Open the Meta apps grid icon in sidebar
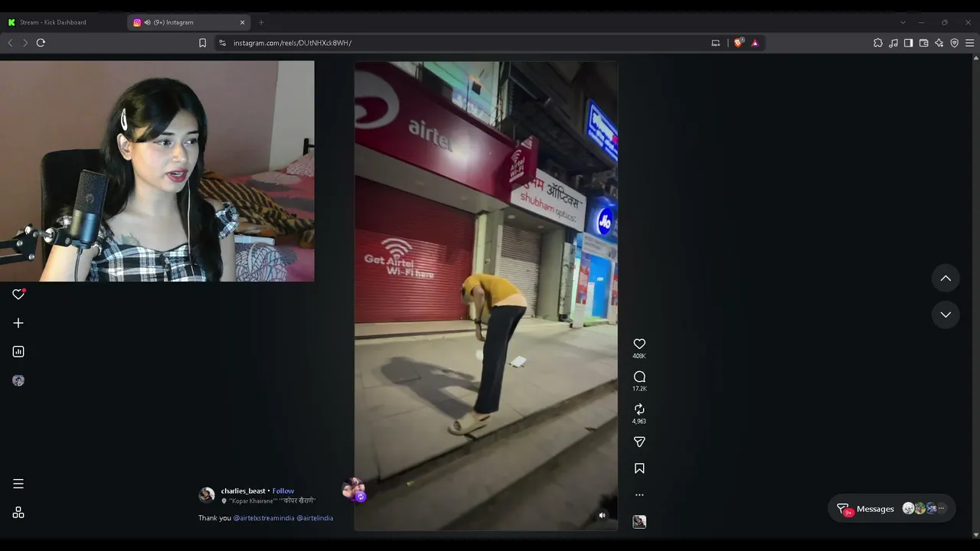Image resolution: width=980 pixels, height=551 pixels. click(18, 513)
